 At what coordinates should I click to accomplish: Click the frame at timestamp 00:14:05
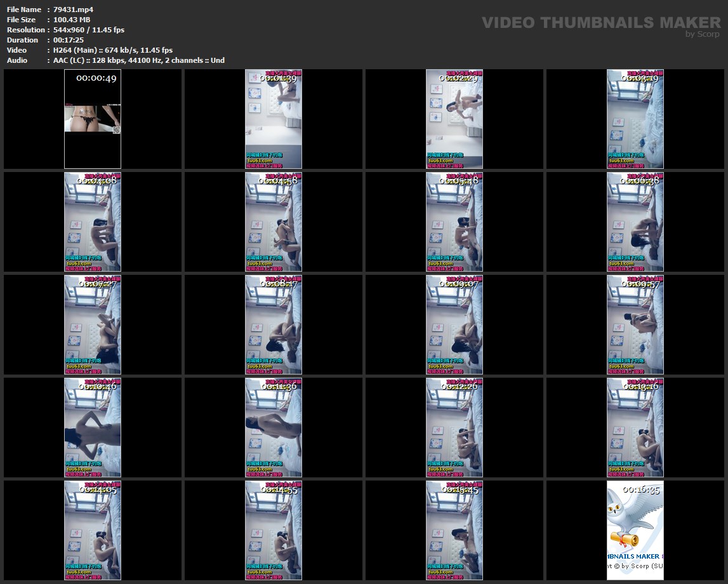pyautogui.click(x=93, y=531)
